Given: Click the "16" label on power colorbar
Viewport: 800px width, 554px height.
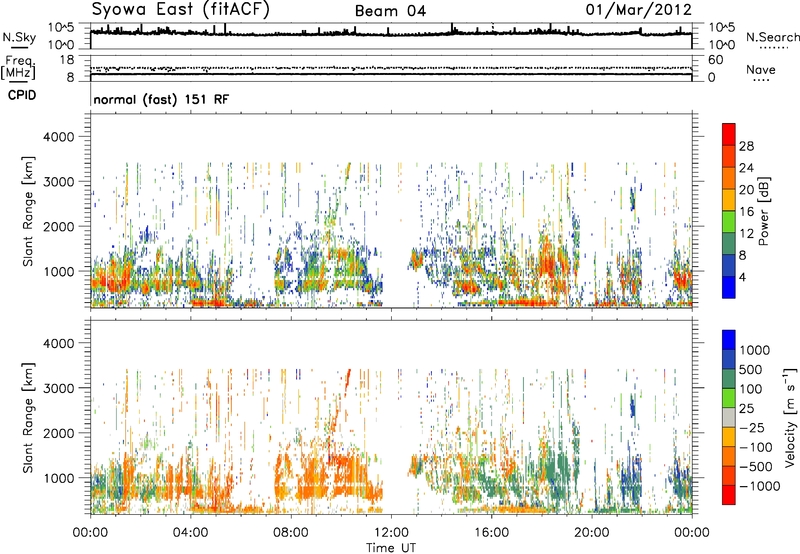Looking at the screenshot, I should tap(746, 212).
